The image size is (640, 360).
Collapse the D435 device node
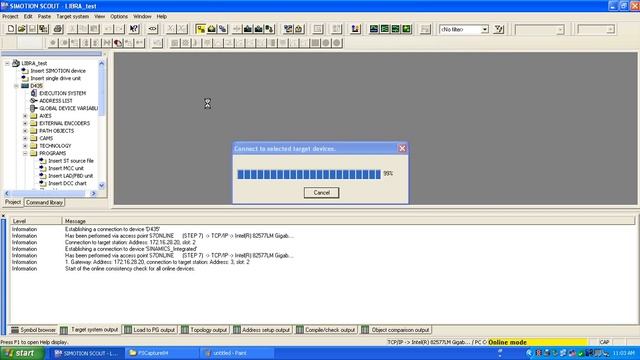coord(16,86)
